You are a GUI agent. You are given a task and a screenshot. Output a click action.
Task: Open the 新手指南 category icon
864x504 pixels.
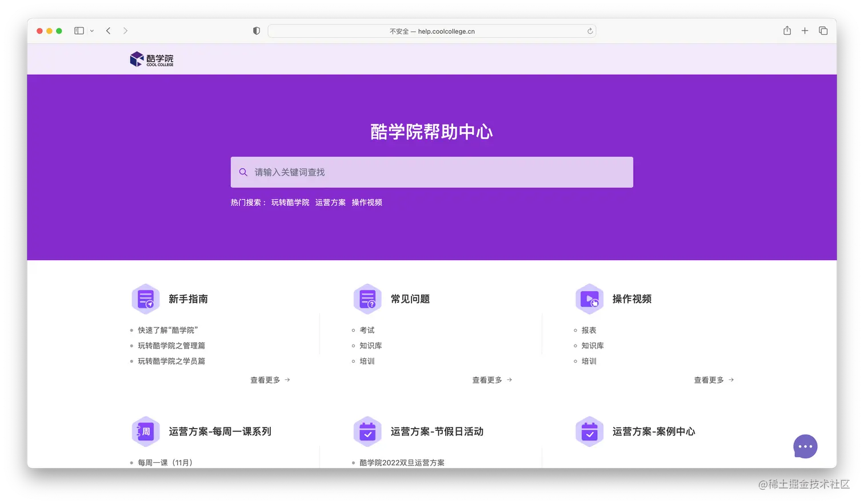146,299
